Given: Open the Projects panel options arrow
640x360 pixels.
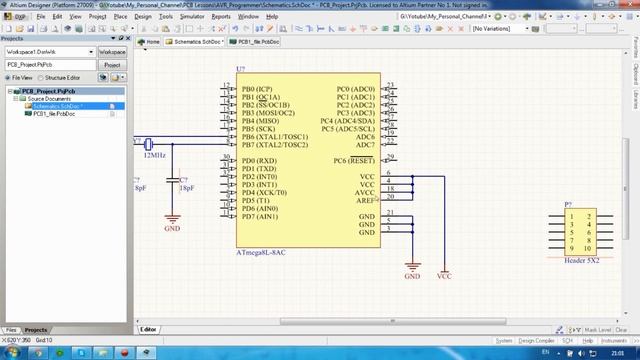Looking at the screenshot, I should pyautogui.click(x=113, y=38).
